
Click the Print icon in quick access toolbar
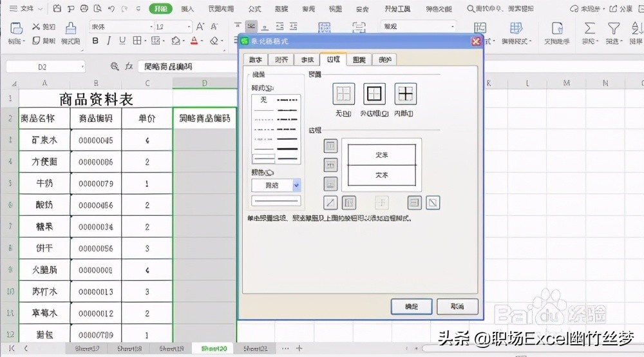(84, 8)
